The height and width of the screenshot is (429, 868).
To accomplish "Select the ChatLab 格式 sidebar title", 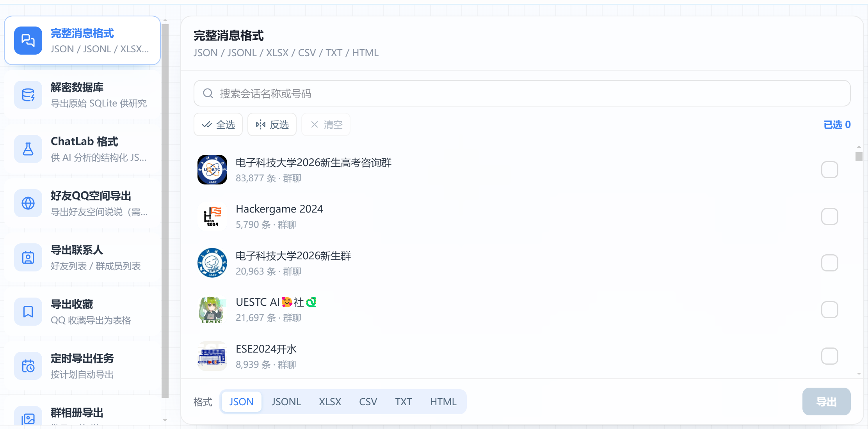I will coord(84,142).
